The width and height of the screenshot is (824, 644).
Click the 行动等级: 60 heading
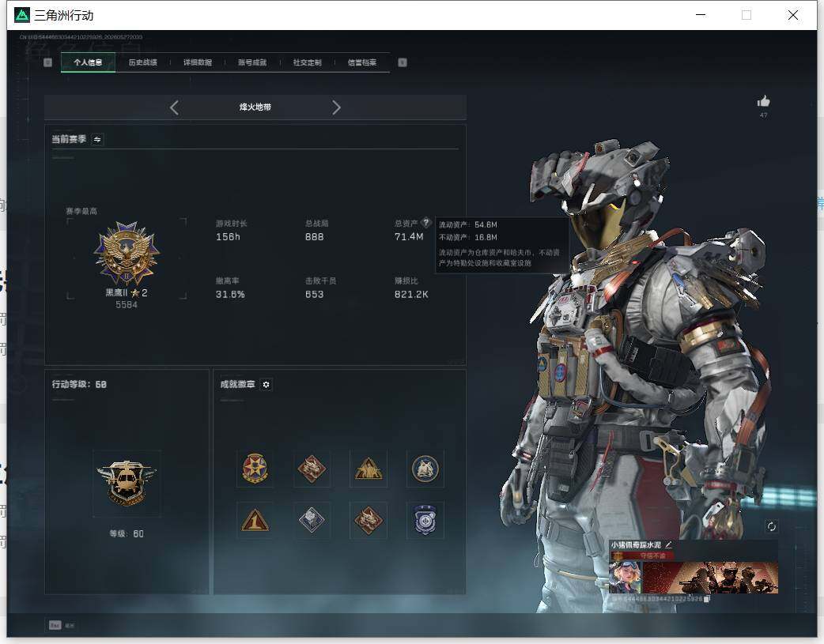pyautogui.click(x=79, y=385)
